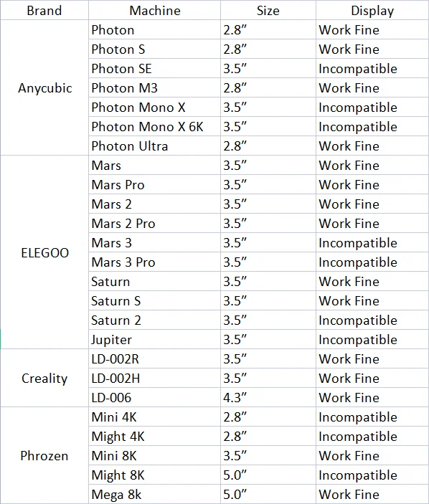Viewport: 429px width, 504px height.
Task: Select the Saturn S machine cell
Action: coord(155,301)
